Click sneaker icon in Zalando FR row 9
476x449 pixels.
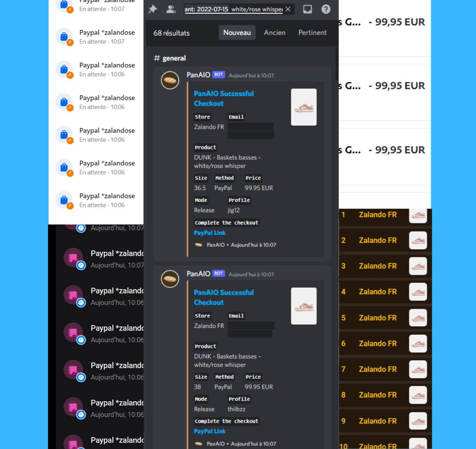[418, 421]
